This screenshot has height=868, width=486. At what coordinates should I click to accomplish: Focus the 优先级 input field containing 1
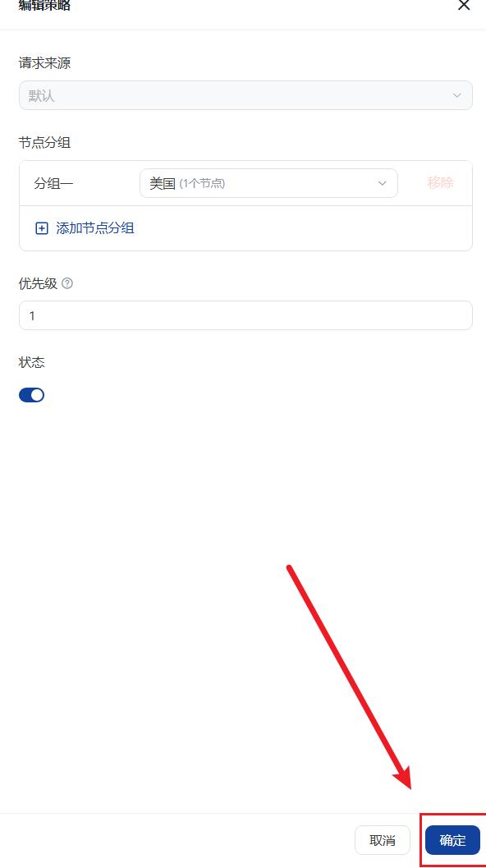point(245,315)
